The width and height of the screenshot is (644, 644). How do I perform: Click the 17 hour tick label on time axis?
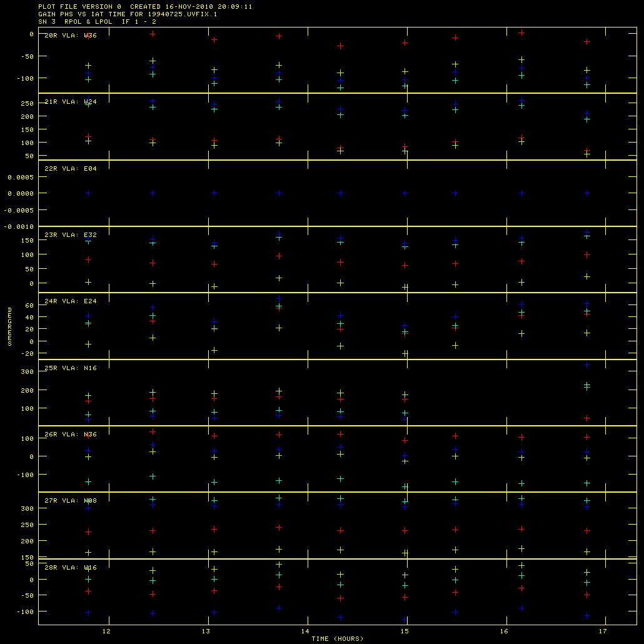pos(603,631)
